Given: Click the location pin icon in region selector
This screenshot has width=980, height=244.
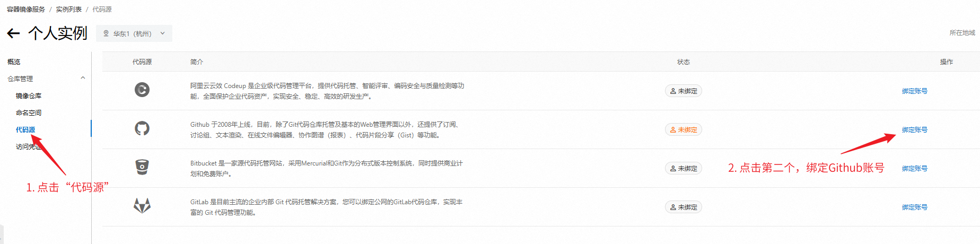Looking at the screenshot, I should 106,33.
